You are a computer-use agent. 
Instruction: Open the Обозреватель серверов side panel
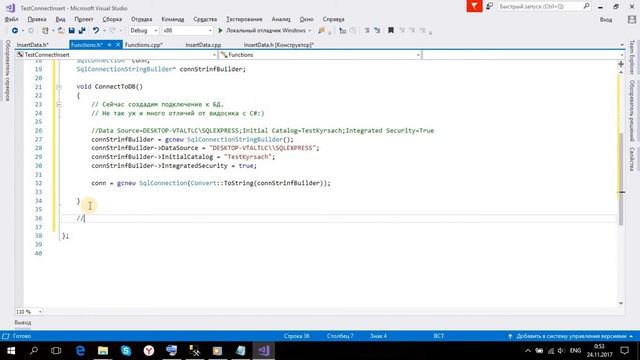pos(7,70)
